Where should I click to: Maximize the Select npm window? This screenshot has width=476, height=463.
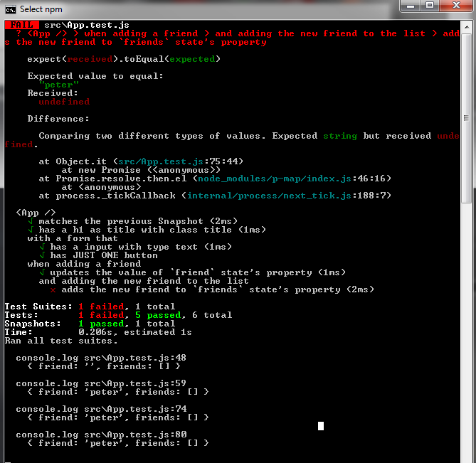click(430, 6)
